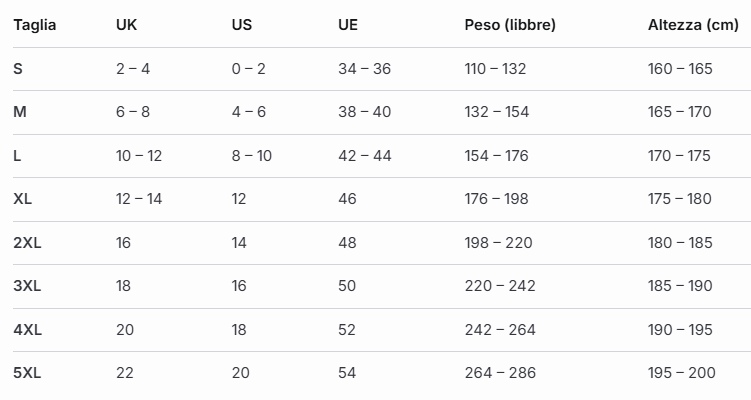This screenshot has height=400, width=751.
Task: Select weight range 110 – 132
Action: click(x=495, y=69)
